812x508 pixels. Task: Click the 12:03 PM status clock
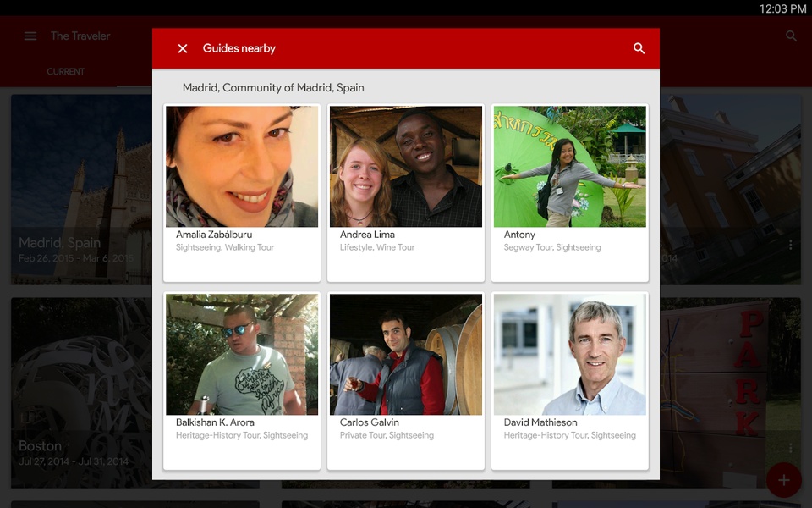click(x=782, y=8)
